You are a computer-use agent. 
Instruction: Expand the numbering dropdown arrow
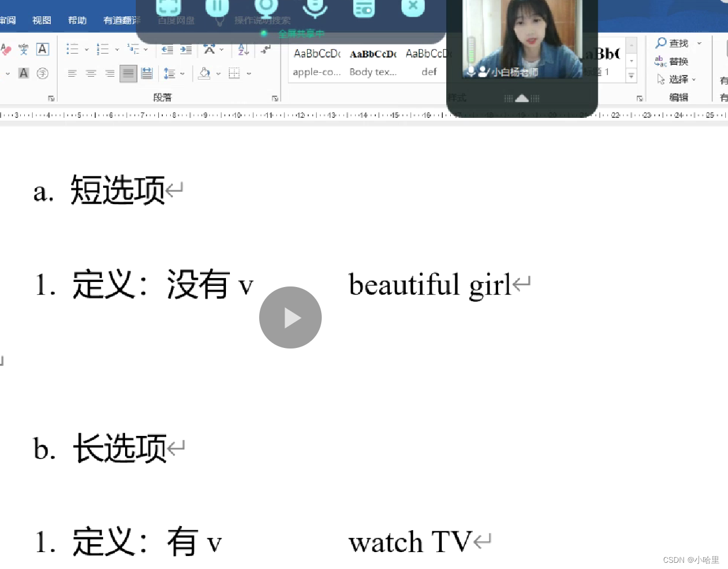coord(117,50)
